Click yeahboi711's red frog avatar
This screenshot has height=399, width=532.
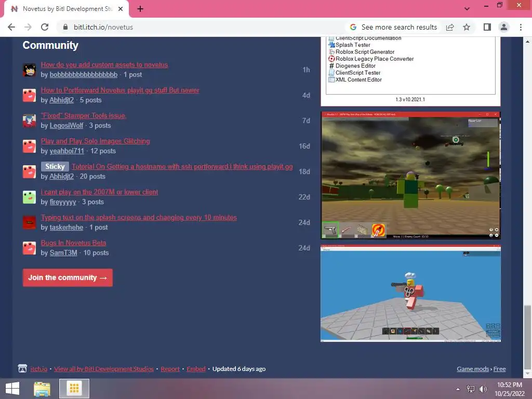(29, 146)
